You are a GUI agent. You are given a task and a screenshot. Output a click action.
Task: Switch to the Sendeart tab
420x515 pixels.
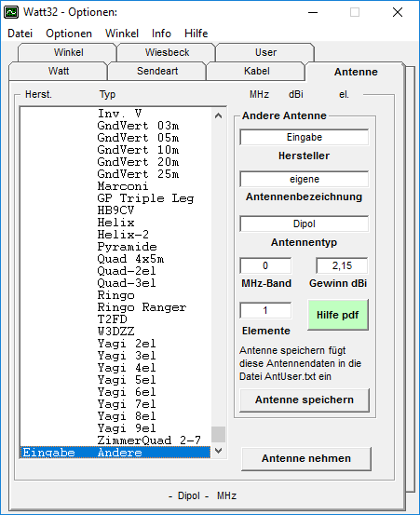click(157, 71)
